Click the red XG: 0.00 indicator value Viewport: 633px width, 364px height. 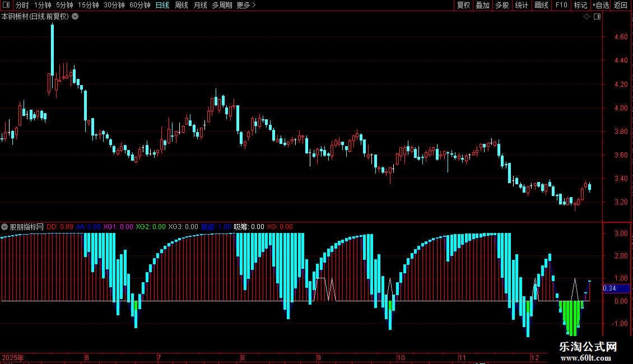[x=280, y=227]
